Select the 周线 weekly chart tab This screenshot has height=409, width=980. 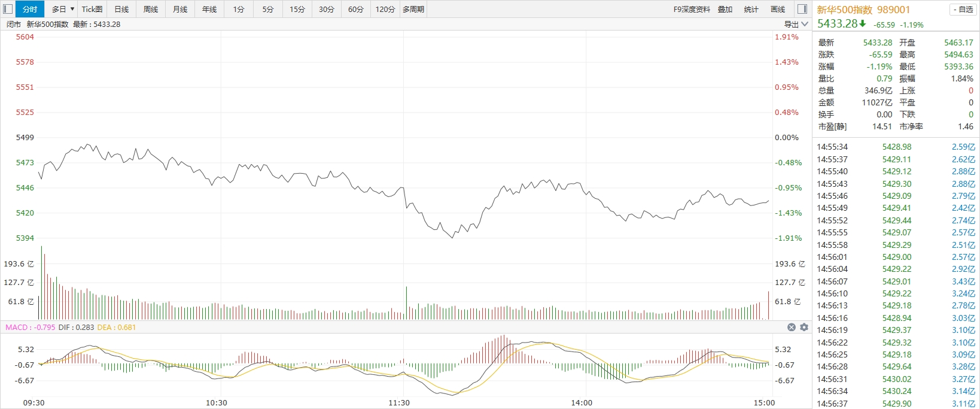click(151, 9)
